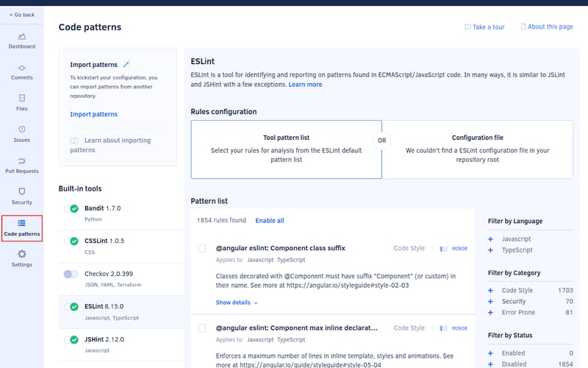This screenshot has width=588, height=368.
Task: Click the pencil icon beside Import patterns
Action: 126,64
